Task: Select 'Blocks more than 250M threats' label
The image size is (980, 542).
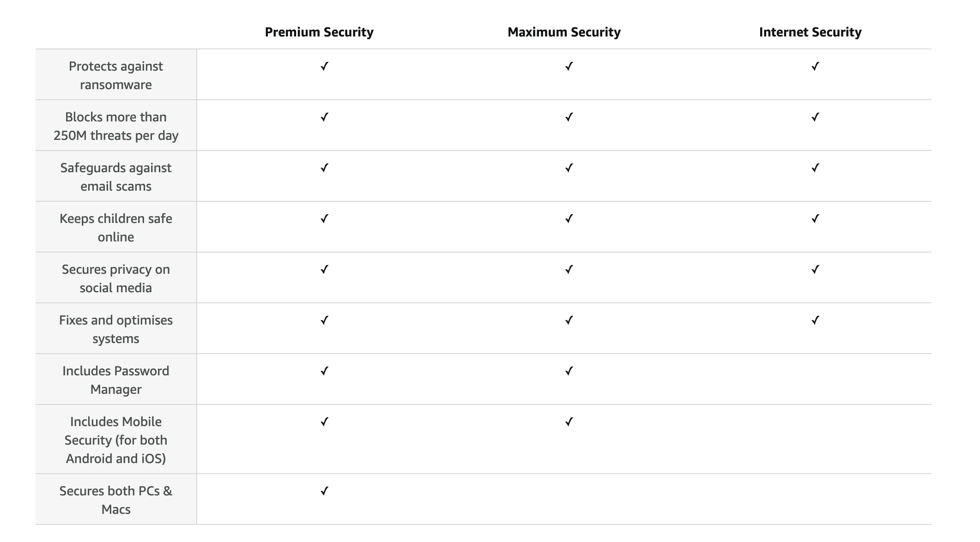Action: (116, 126)
